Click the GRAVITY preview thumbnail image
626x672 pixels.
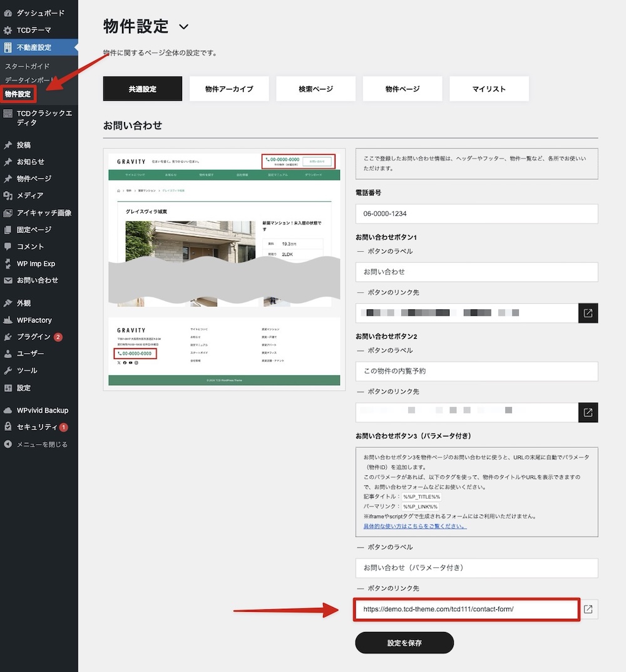pos(224,269)
